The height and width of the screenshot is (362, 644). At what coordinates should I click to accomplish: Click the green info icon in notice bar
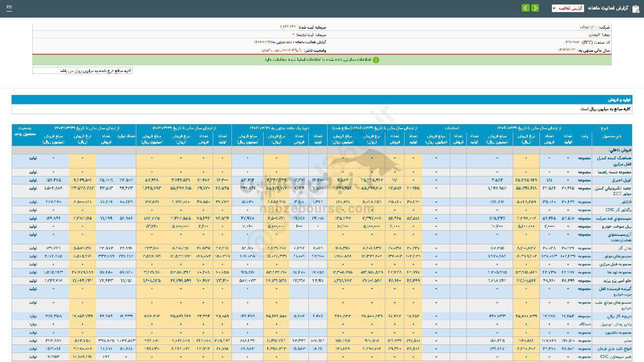[376, 60]
